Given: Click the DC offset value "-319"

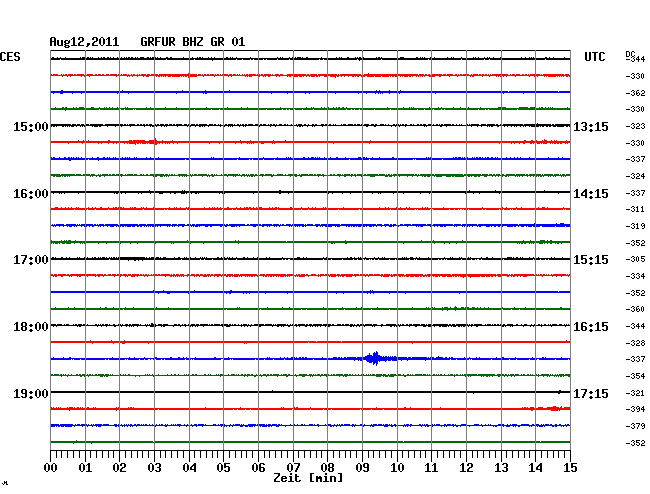Looking at the screenshot, I should point(635,226).
